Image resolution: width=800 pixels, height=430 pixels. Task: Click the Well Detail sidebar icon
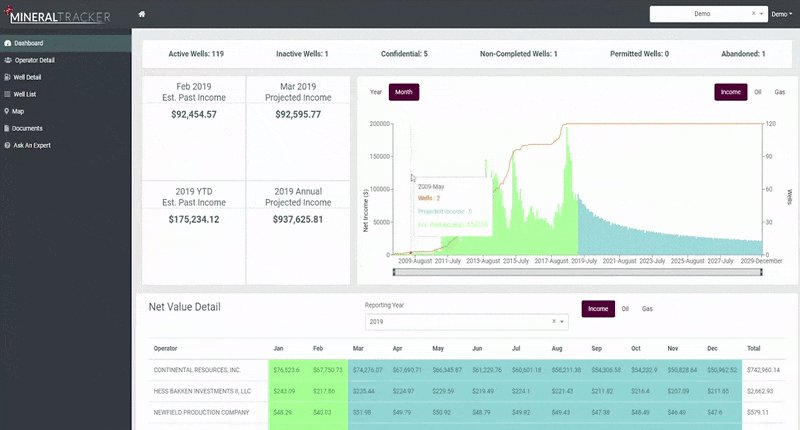(x=7, y=78)
